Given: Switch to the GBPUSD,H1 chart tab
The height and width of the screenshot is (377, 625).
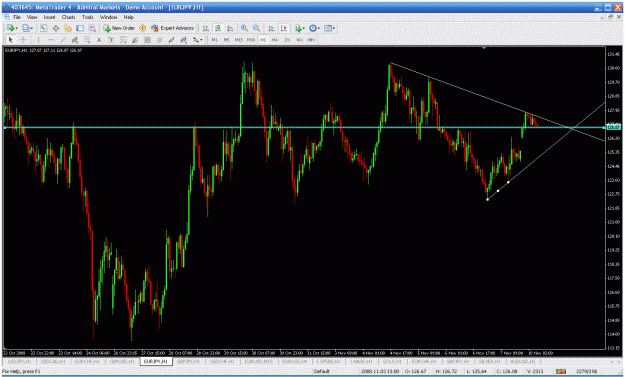Looking at the screenshot, I should click(122, 361).
